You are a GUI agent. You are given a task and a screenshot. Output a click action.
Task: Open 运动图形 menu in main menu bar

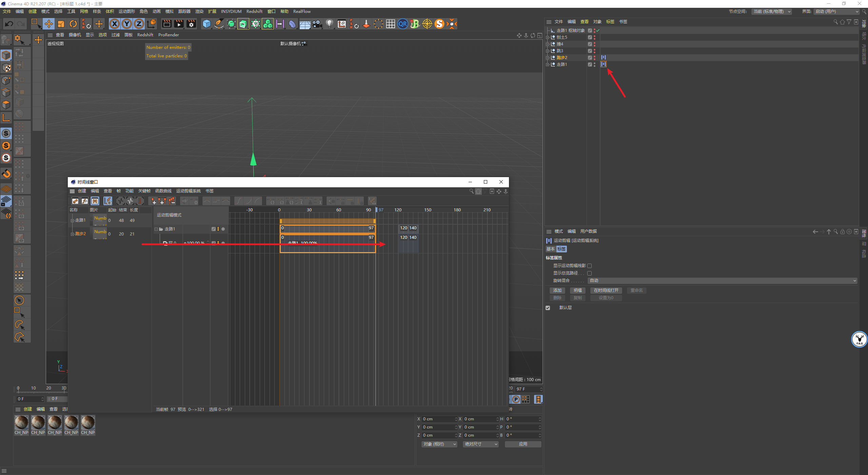point(126,12)
